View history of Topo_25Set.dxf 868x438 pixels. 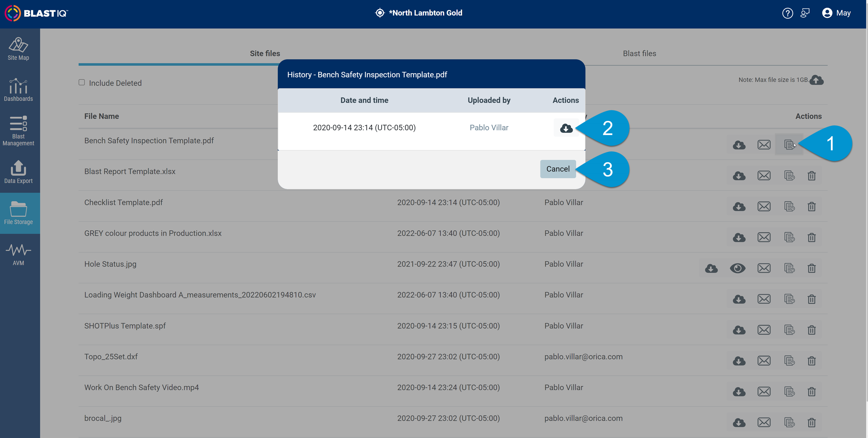(x=789, y=361)
